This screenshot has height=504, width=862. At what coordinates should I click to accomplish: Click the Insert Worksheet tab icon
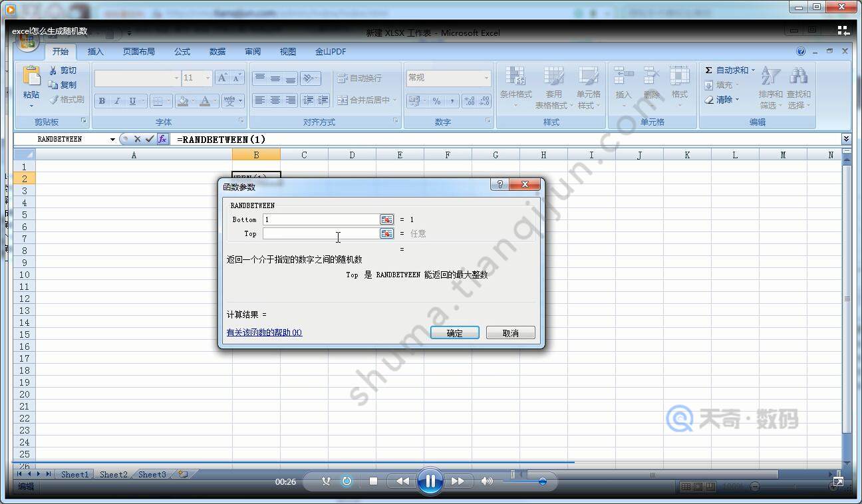pos(183,474)
